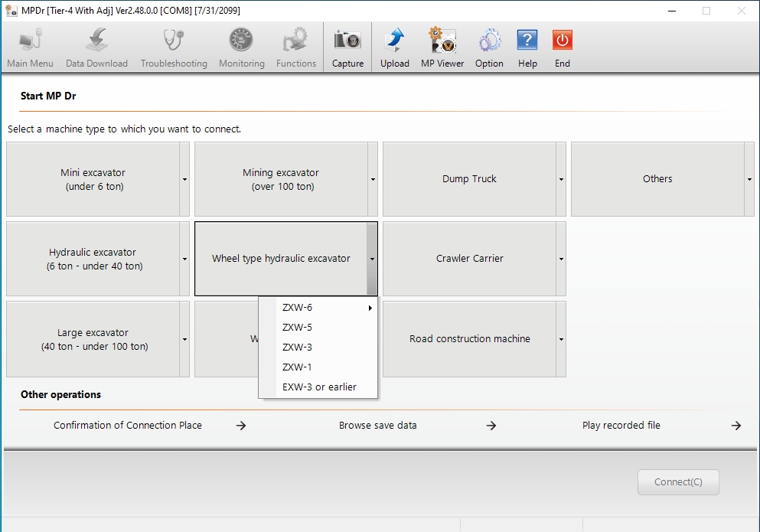760x532 pixels.
Task: Open Play recorded file
Action: (x=621, y=426)
